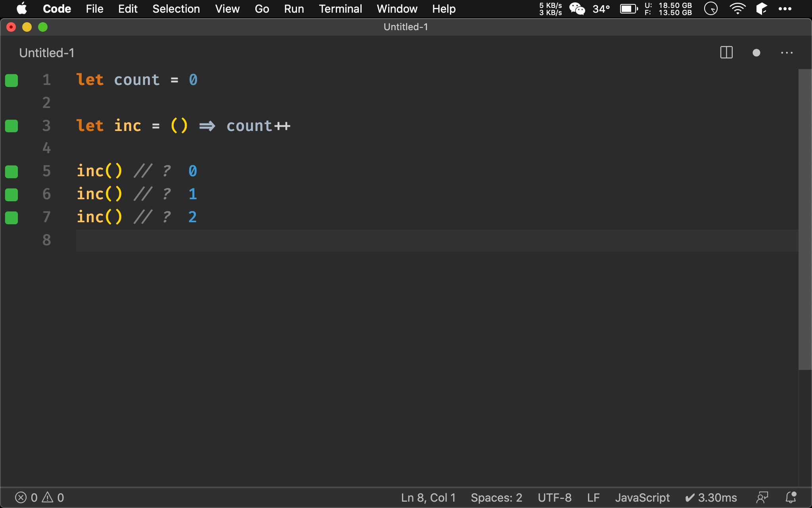812x508 pixels.
Task: Click the Split Editor icon
Action: [x=726, y=52]
